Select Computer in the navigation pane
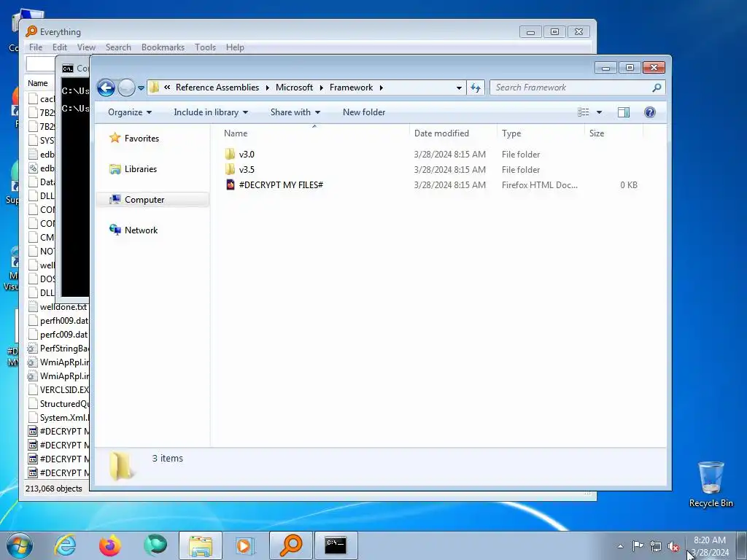 pos(144,200)
